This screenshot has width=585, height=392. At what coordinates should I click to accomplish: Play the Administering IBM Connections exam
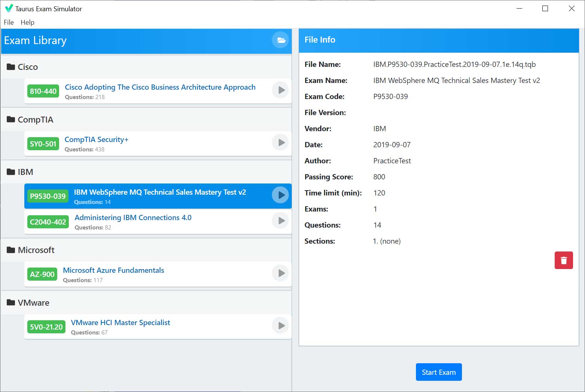point(281,220)
